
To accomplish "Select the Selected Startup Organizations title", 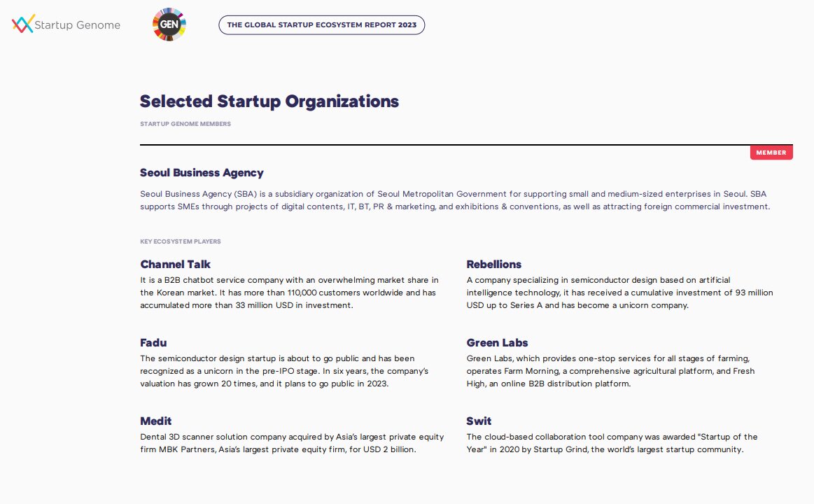I will pyautogui.click(x=269, y=101).
